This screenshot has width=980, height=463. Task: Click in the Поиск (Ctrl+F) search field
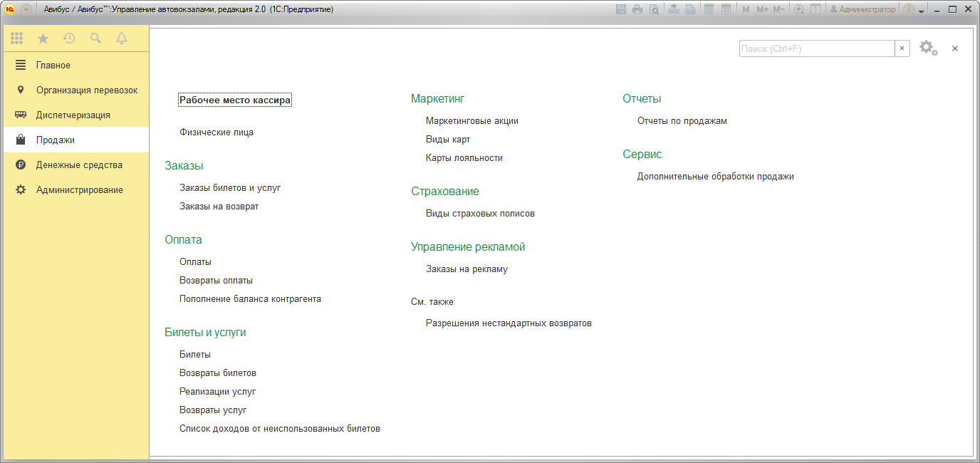pos(816,48)
